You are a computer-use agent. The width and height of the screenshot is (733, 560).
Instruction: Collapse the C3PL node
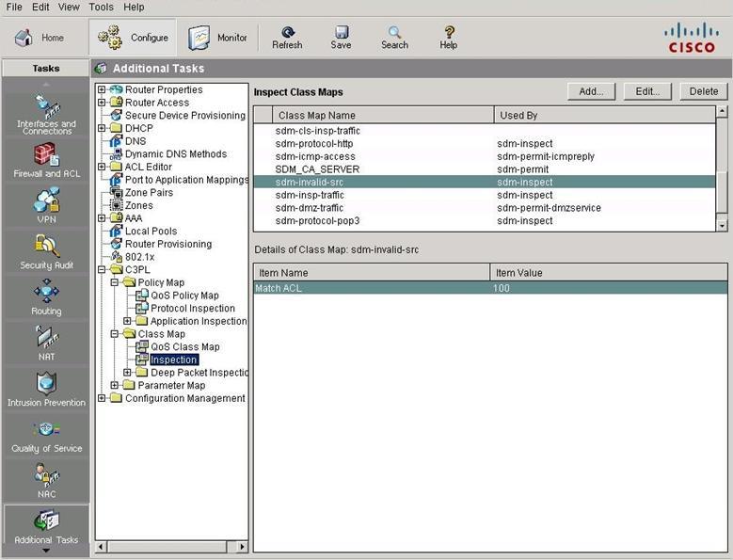coord(102,270)
